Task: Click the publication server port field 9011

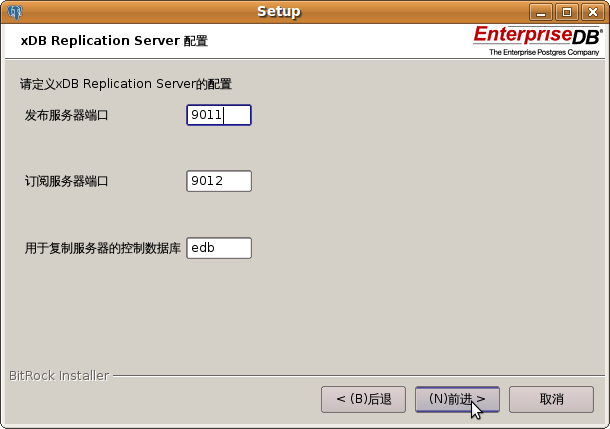Action: [219, 115]
